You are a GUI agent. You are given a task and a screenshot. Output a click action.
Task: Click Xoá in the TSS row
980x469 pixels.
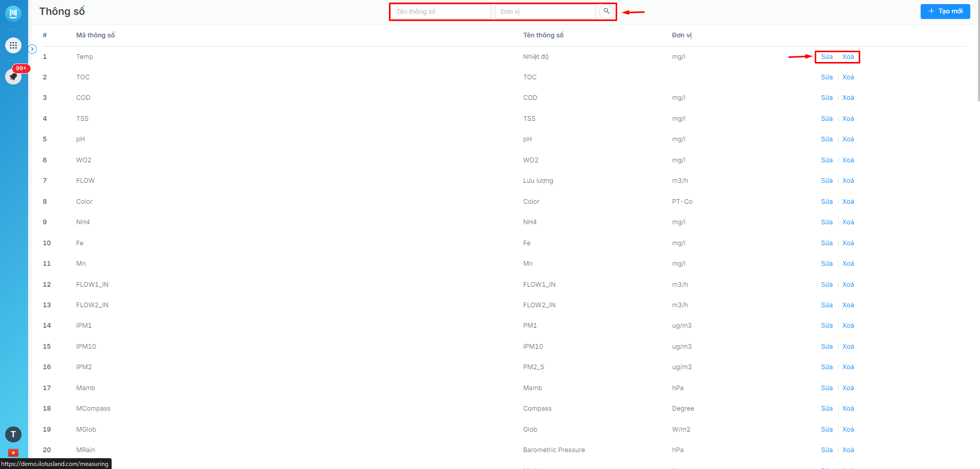(x=848, y=119)
